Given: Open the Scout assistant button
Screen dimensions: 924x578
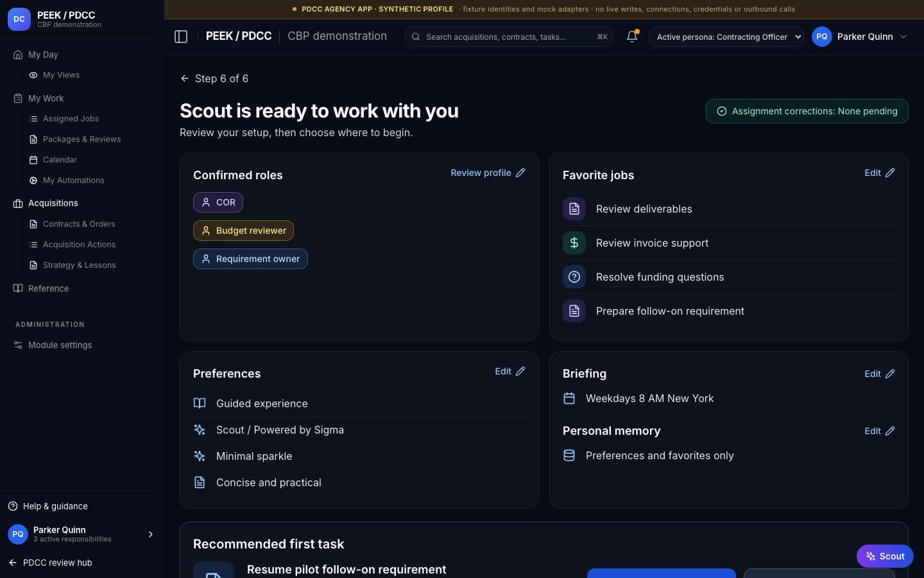Looking at the screenshot, I should point(885,556).
